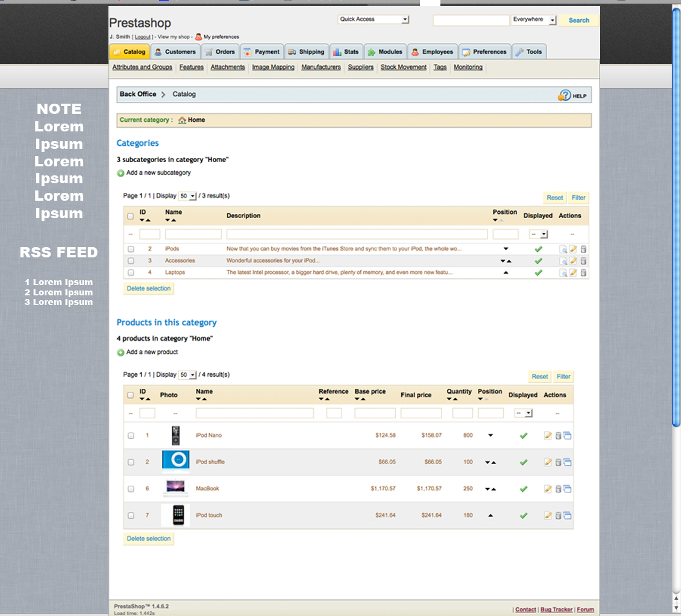Duplicate the iPod touch product
682x616 pixels.
(567, 515)
